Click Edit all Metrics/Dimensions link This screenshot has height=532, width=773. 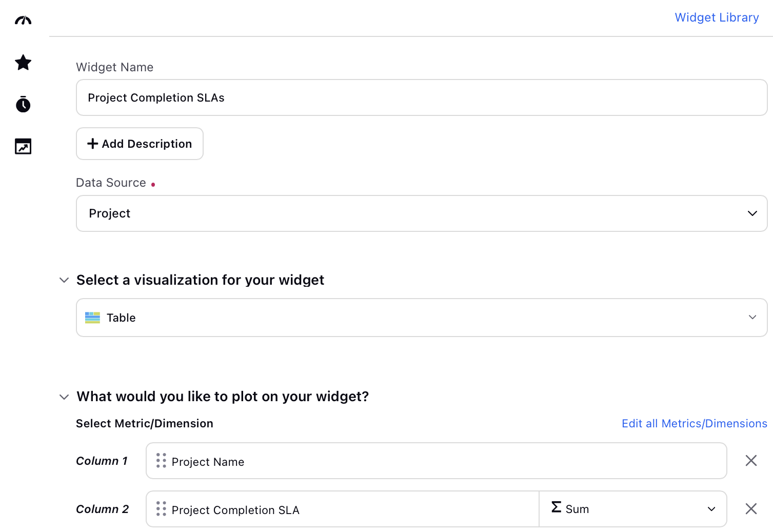pyautogui.click(x=695, y=423)
